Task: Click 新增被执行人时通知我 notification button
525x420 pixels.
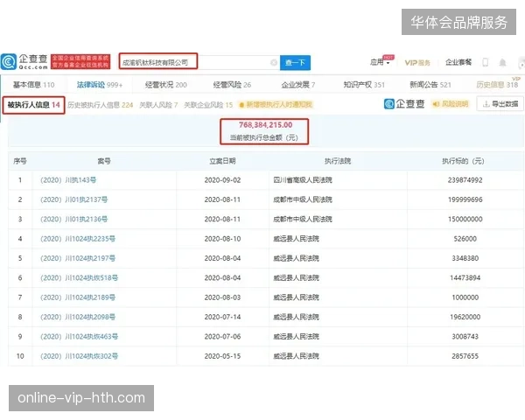Action: pos(276,104)
